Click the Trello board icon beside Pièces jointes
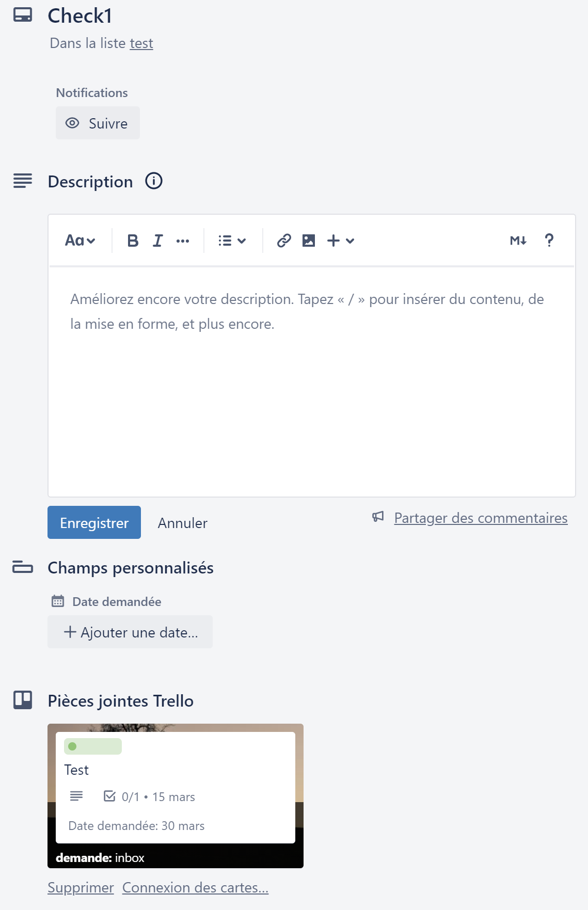 coord(23,700)
